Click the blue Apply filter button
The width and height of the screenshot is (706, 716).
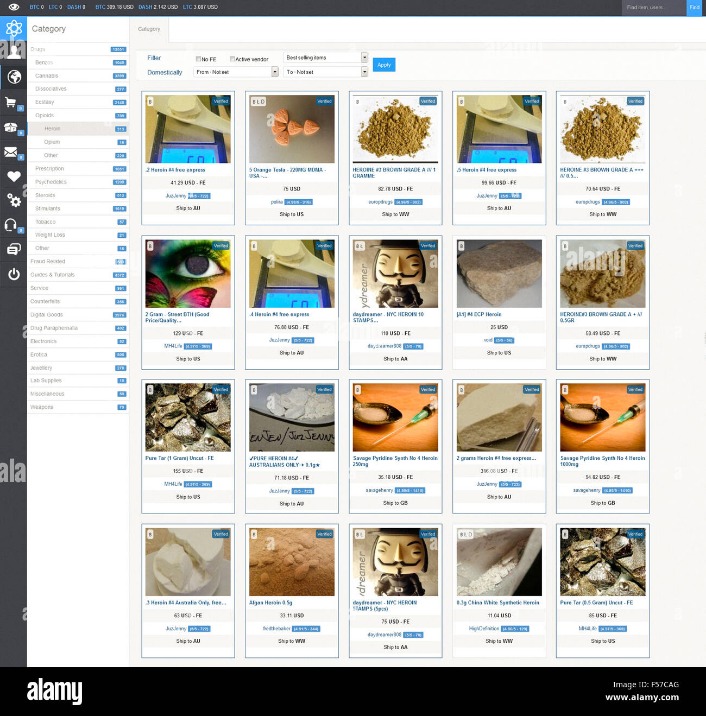point(384,65)
